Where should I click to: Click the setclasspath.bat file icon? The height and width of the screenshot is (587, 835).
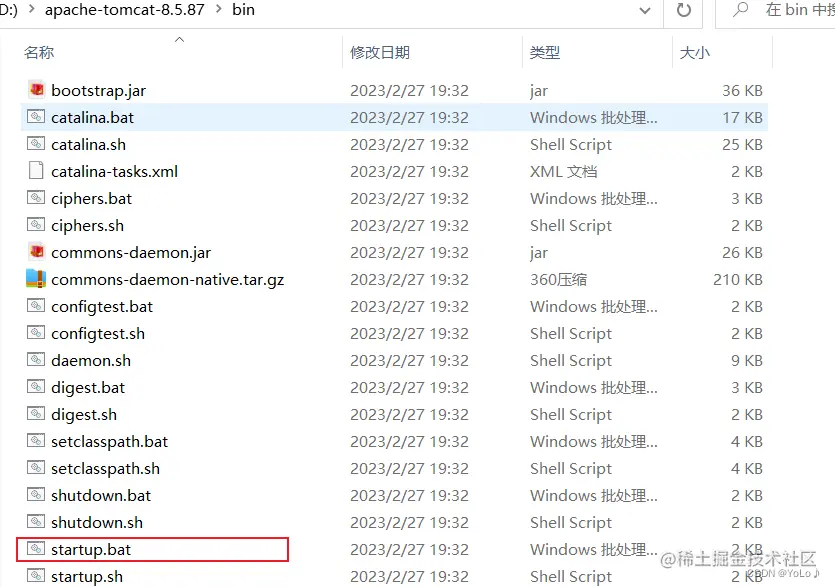coord(36,441)
